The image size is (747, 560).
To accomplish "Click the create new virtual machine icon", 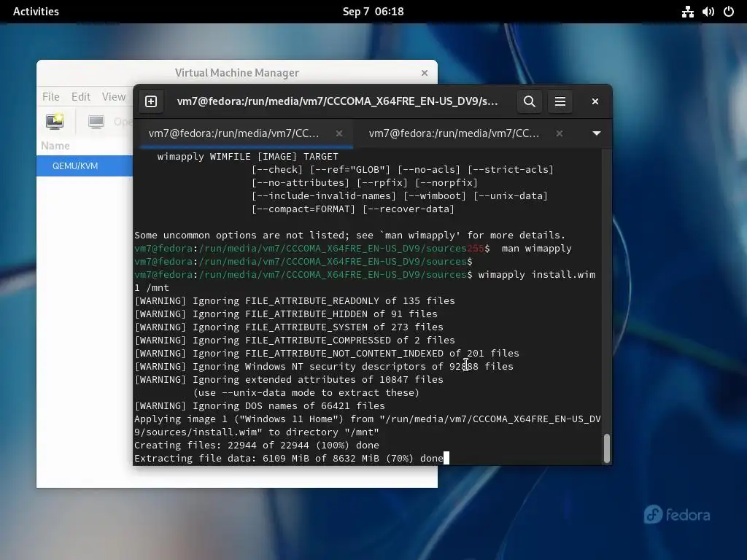I will 55,122.
